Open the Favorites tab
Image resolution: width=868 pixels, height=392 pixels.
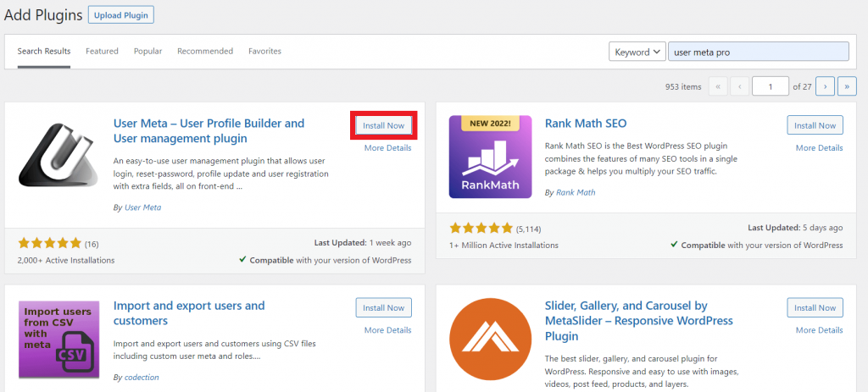tap(264, 51)
